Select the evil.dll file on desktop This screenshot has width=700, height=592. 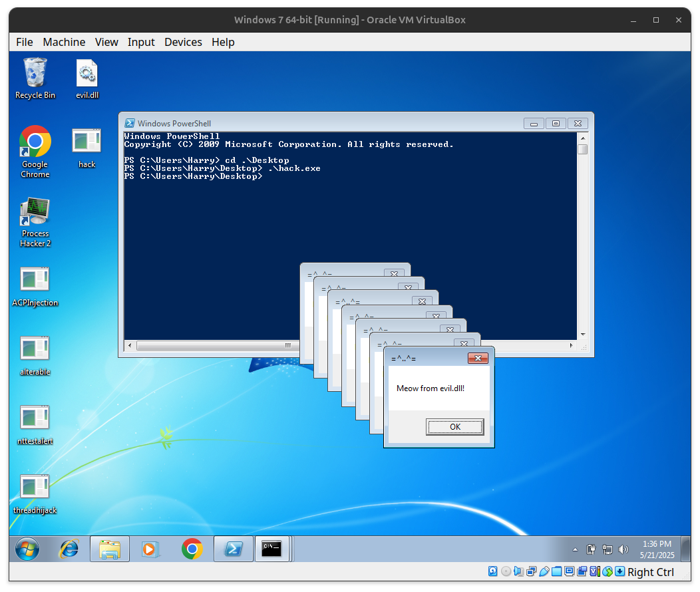pos(87,78)
